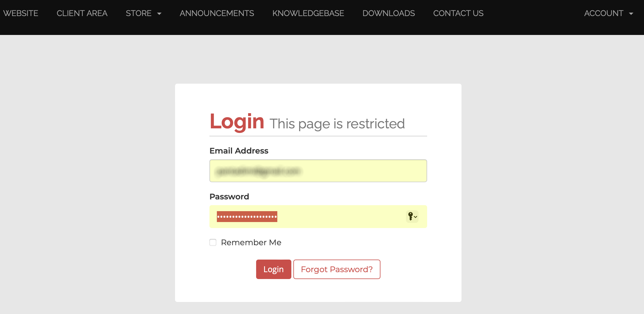The image size is (644, 314).
Task: Toggle the Remember Me option off
Action: 213,242
